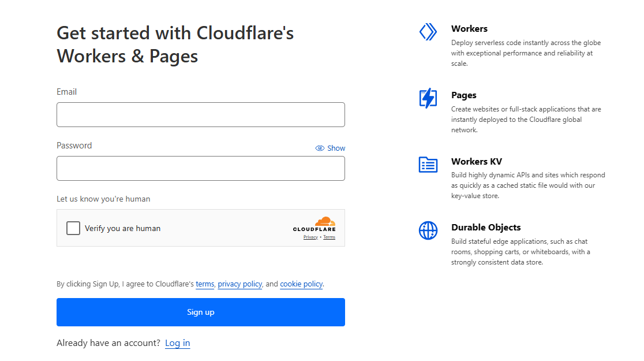The width and height of the screenshot is (644, 361).
Task: Open the Privacy link in captcha widget
Action: (310, 237)
